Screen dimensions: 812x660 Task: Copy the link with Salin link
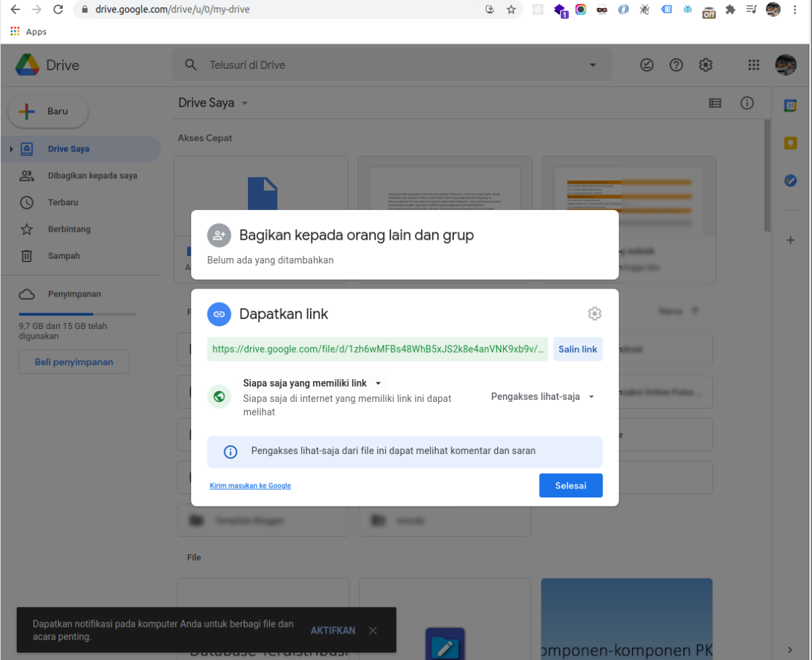point(578,349)
